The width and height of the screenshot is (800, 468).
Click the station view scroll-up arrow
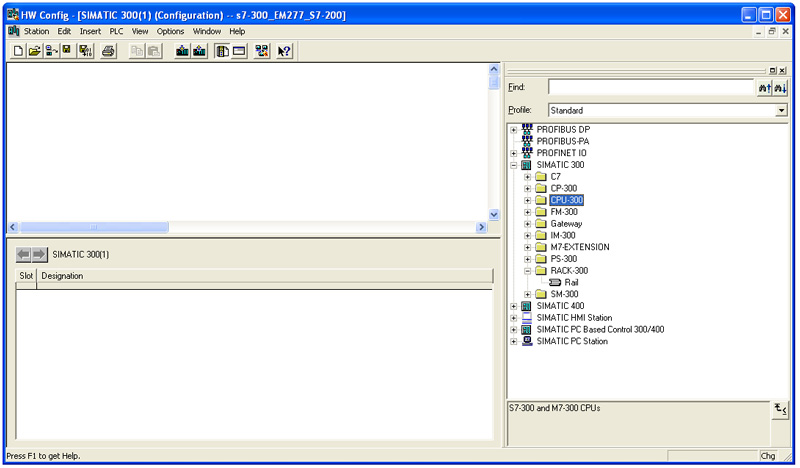pyautogui.click(x=493, y=69)
